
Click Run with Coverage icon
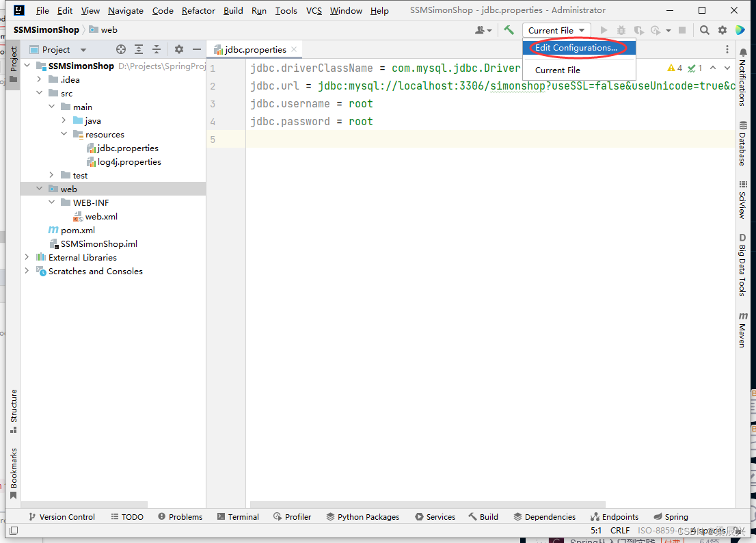(639, 30)
